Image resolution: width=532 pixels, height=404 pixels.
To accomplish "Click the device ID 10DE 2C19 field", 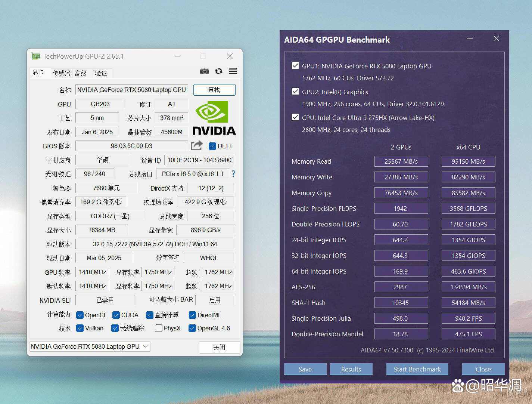I will [x=199, y=160].
